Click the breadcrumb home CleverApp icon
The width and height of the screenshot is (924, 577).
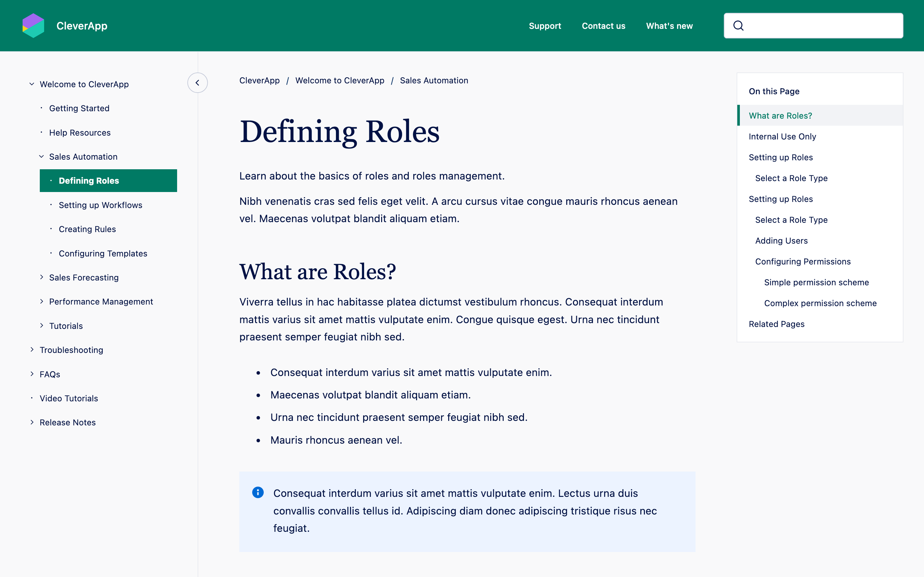point(260,80)
